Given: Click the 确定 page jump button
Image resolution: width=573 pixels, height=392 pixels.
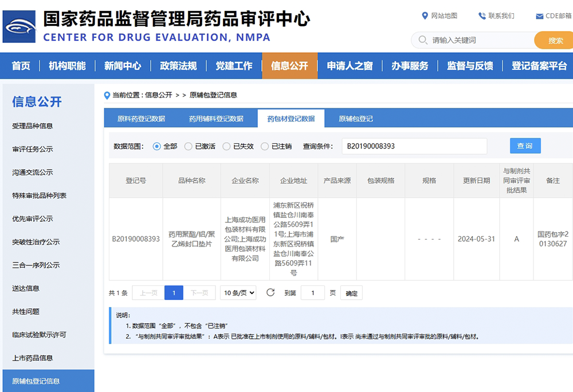Looking at the screenshot, I should [x=351, y=293].
